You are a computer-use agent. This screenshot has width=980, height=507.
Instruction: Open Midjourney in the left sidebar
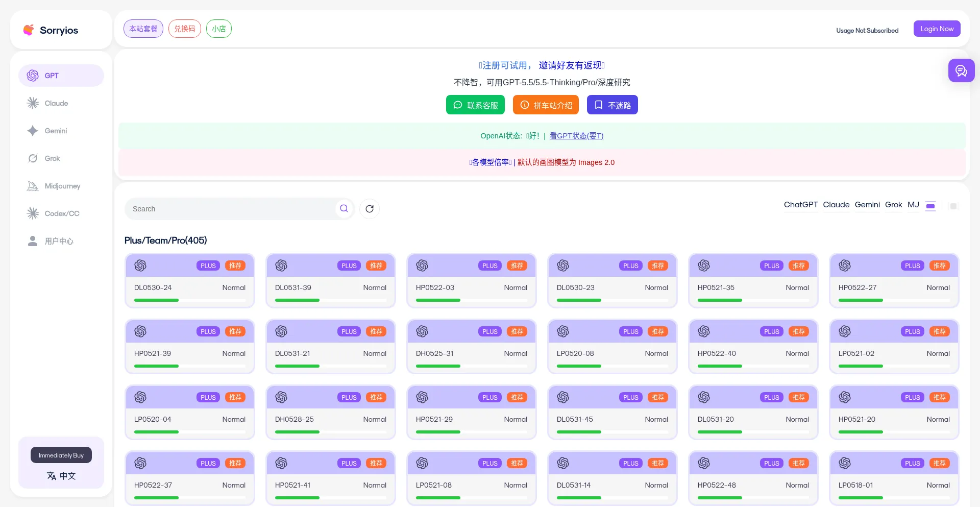point(61,186)
